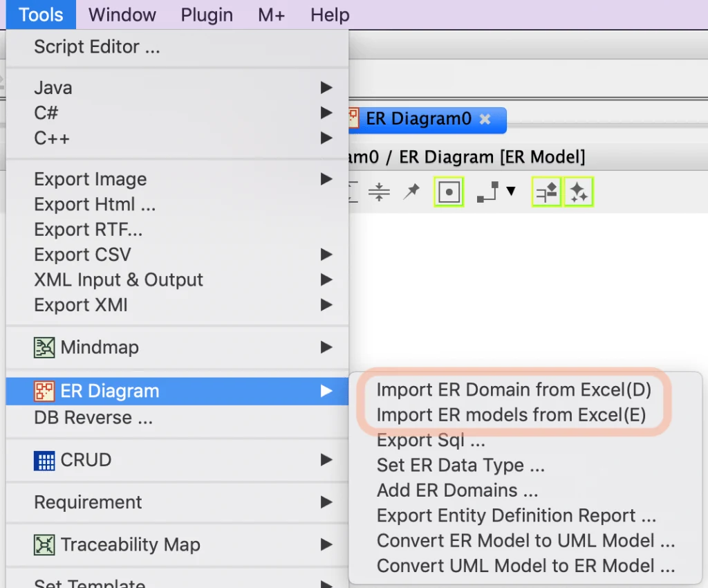This screenshot has width=708, height=588.
Task: Open the Window menu
Action: [122, 15]
